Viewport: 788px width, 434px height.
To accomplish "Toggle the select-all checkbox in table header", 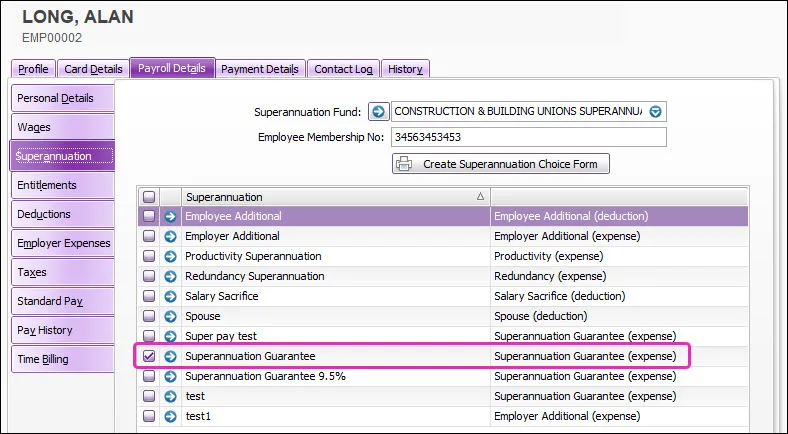I will (149, 197).
